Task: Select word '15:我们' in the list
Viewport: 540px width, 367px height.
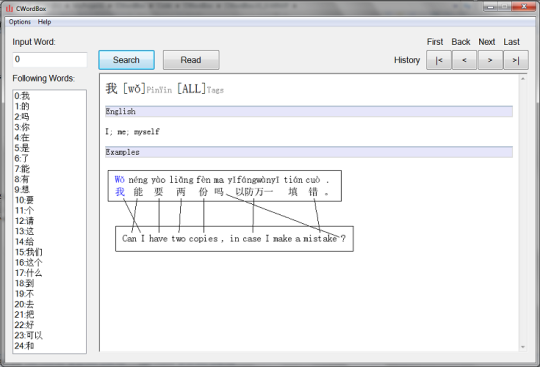Action: 29,252
